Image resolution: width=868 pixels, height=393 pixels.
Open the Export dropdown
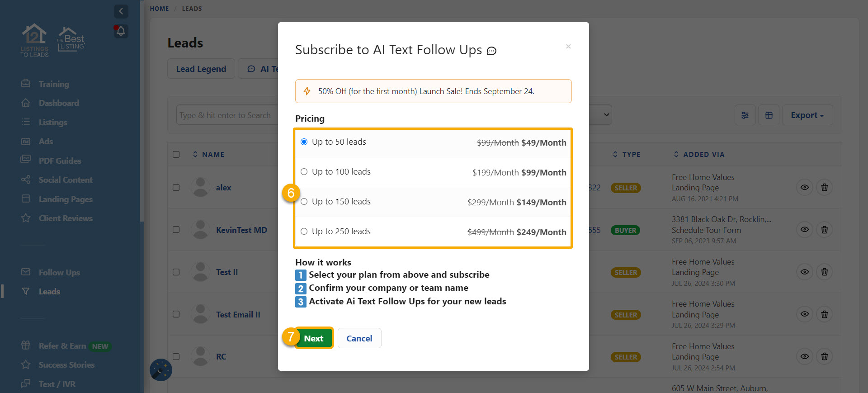(807, 115)
